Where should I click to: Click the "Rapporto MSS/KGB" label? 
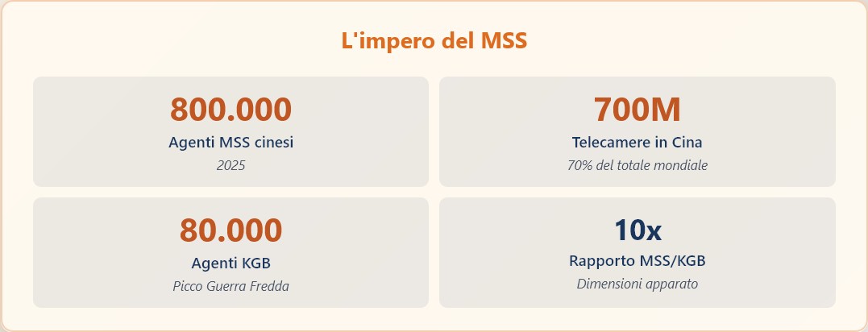[637, 261]
